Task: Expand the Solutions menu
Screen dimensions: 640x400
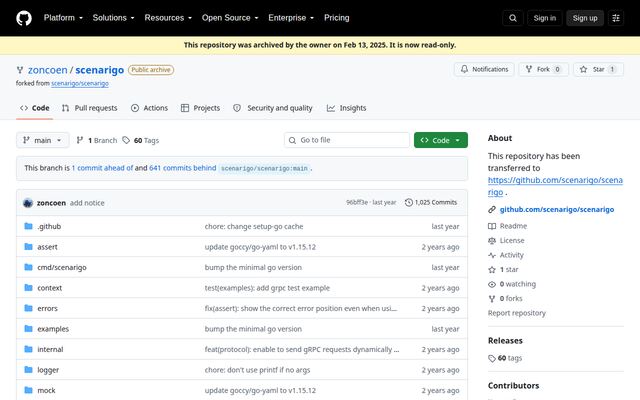Action: point(113,18)
